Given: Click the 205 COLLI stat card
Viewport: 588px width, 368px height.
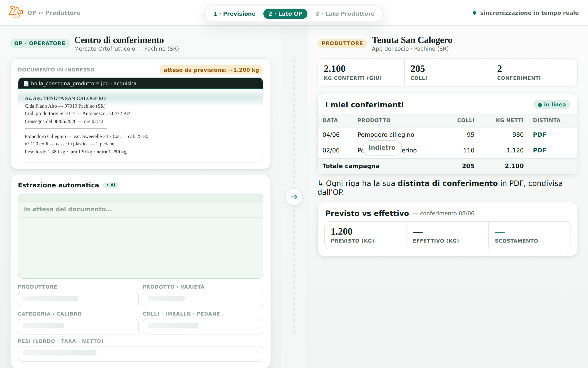Looking at the screenshot, I should 447,72.
